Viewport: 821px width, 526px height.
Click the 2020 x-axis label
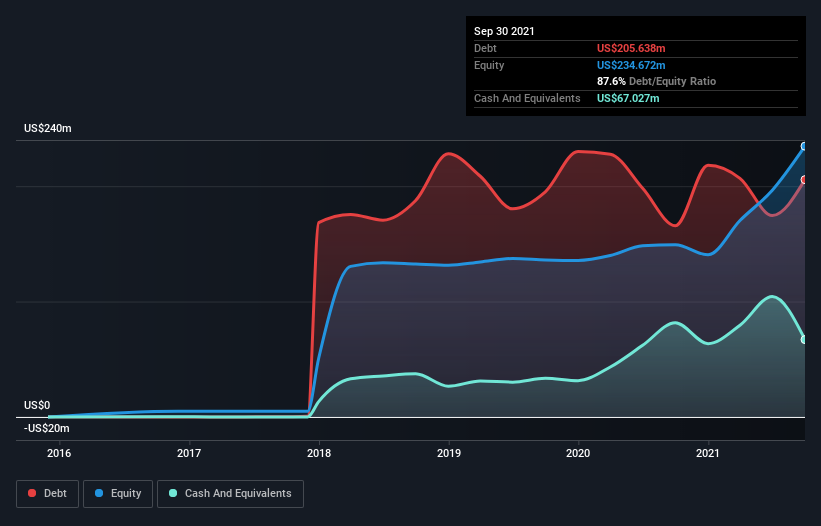578,453
